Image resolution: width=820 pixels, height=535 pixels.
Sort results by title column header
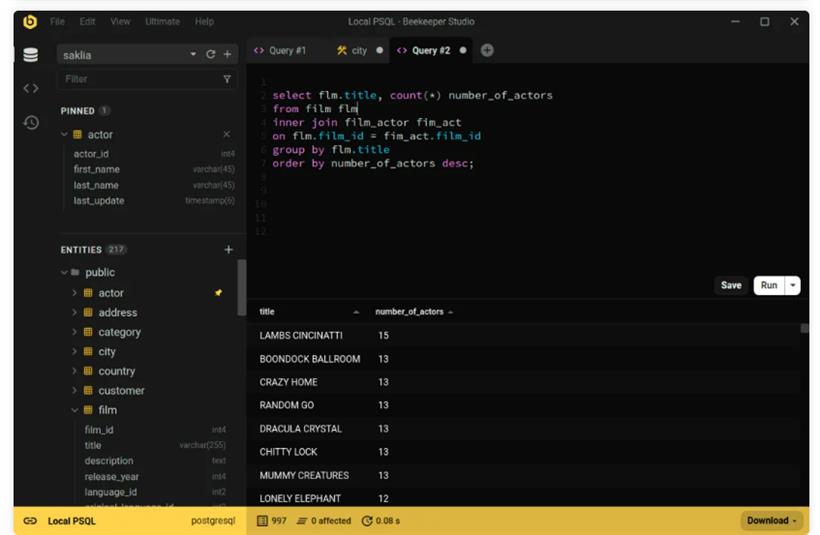tap(267, 312)
